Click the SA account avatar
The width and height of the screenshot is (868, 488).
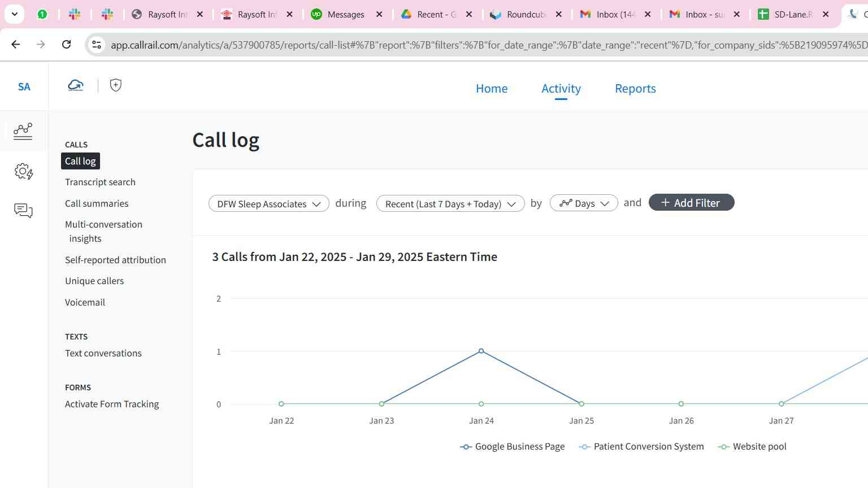click(24, 86)
